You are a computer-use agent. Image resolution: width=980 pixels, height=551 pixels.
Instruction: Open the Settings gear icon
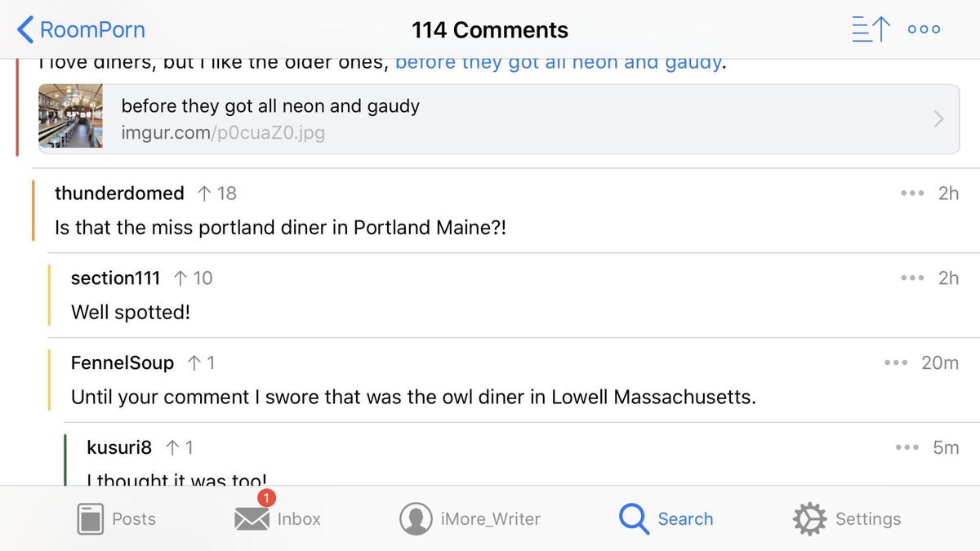point(809,518)
